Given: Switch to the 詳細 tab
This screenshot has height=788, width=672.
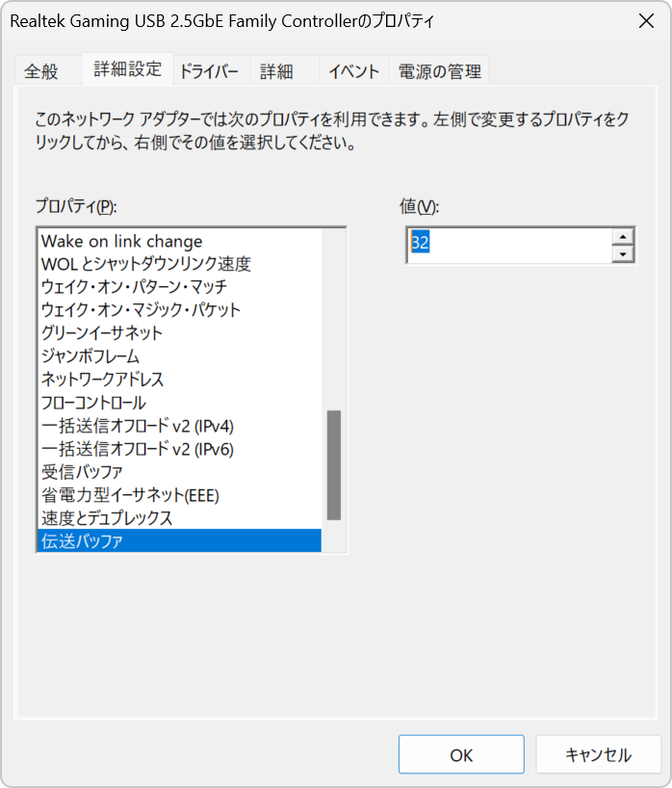Looking at the screenshot, I should (276, 71).
